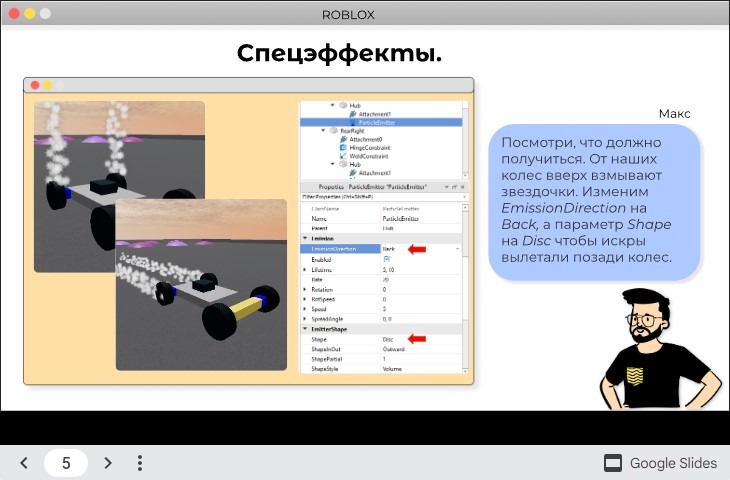Click the top Hub part icon
The height and width of the screenshot is (480, 730).
(x=343, y=106)
